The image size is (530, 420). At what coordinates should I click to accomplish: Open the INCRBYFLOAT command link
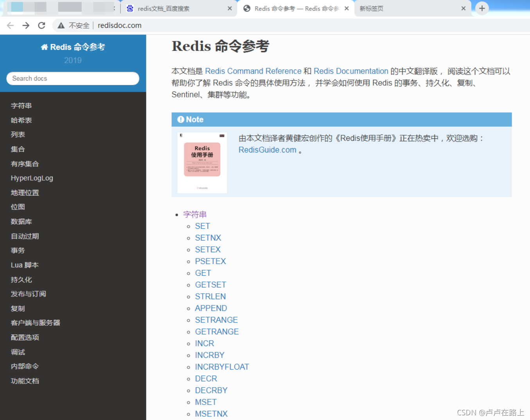click(x=222, y=367)
